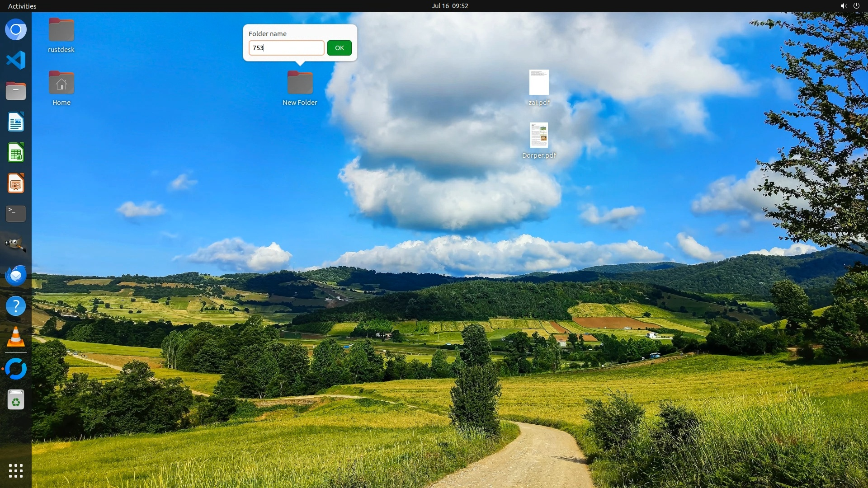Open Chromium browser from dock
This screenshot has height=488, width=868.
tap(16, 30)
